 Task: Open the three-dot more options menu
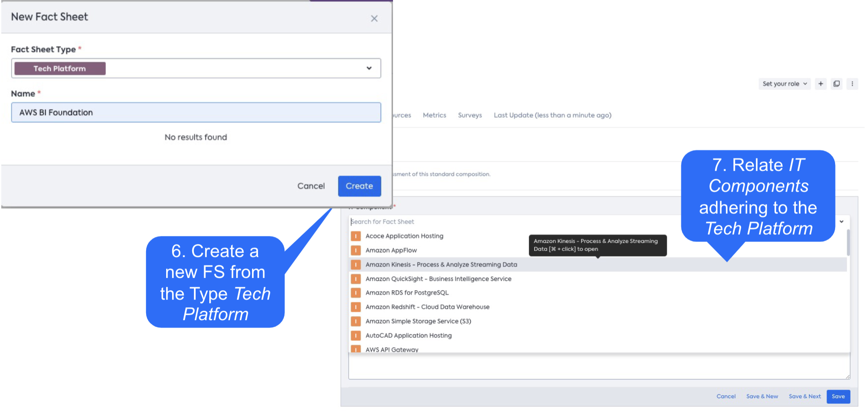852,84
